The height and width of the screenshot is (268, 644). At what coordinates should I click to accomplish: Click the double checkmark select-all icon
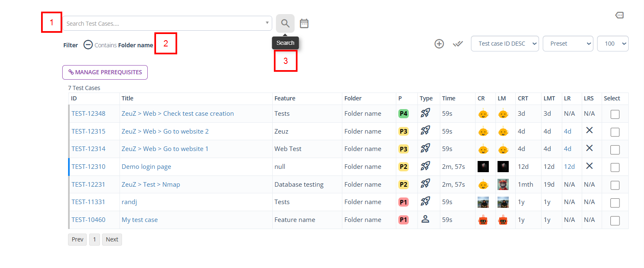tap(458, 44)
